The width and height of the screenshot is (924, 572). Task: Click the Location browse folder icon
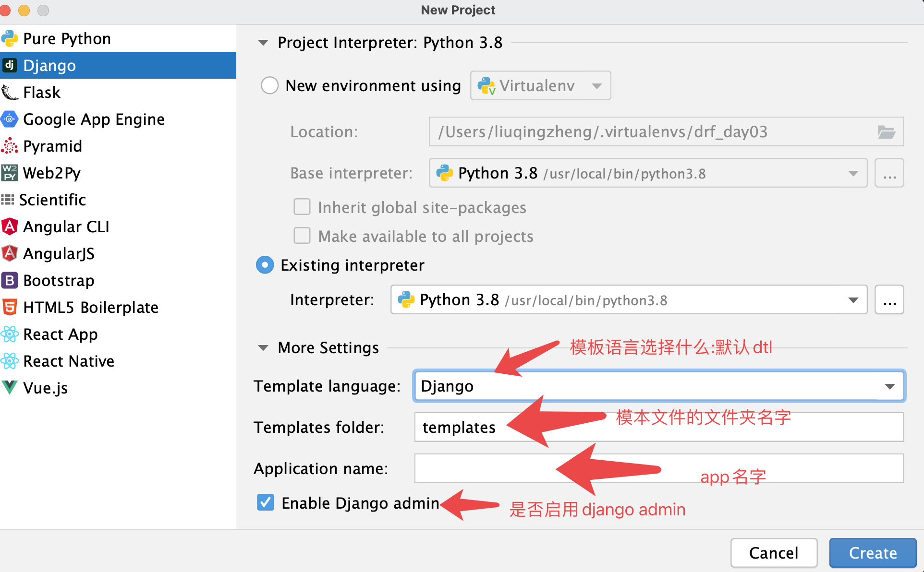point(886,132)
